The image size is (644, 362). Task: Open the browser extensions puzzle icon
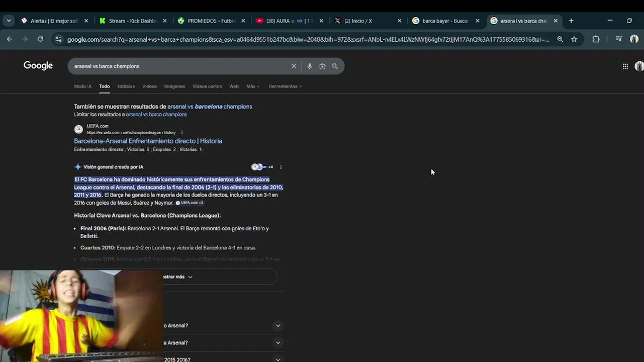pos(596,39)
